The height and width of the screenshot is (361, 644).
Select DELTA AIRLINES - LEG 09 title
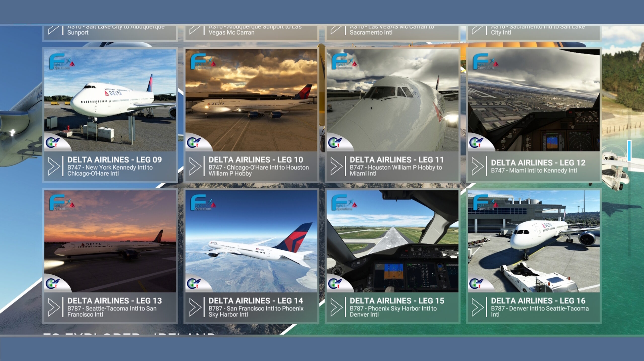[x=114, y=160]
